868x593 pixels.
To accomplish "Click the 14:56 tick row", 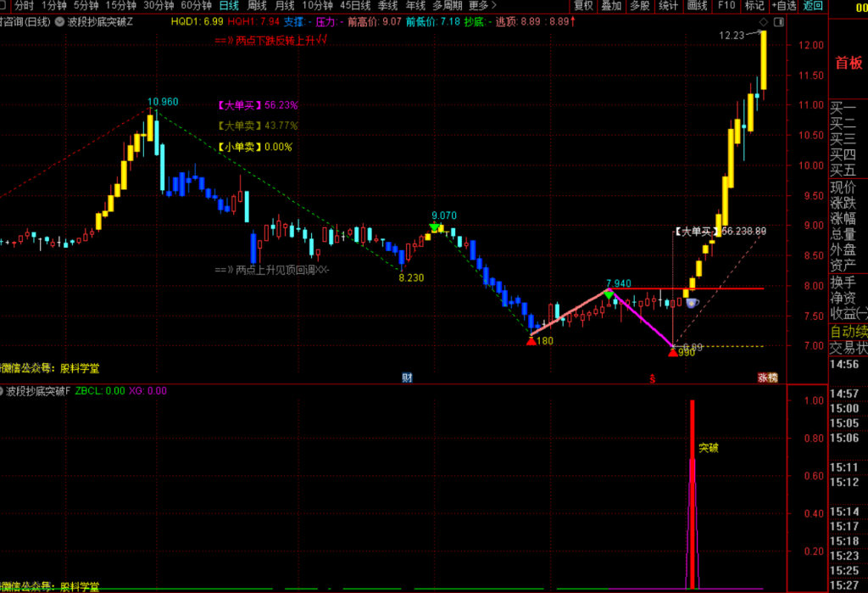I will 844,364.
